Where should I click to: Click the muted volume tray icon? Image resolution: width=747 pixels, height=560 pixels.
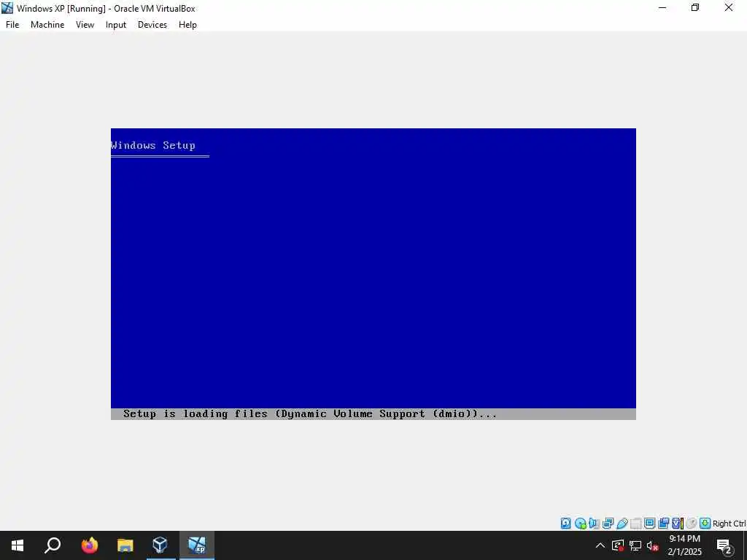[653, 545]
